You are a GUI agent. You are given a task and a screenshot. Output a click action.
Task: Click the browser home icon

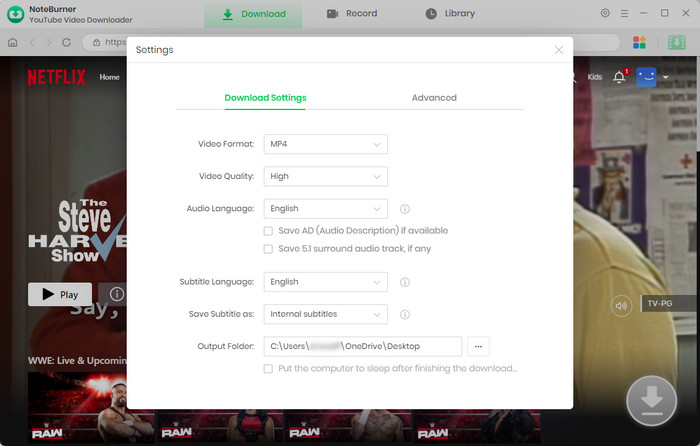pos(12,43)
